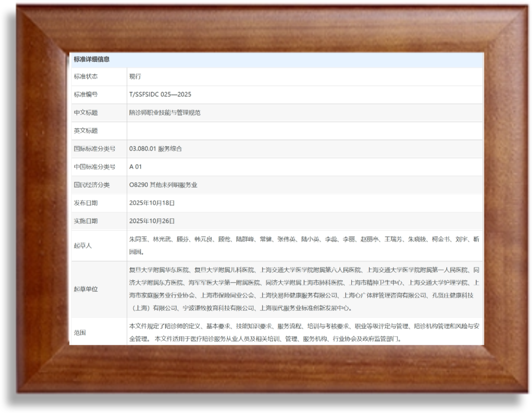Select the classification 03.080.01 服务综合
Viewport: 532px width, 413px height.
[x=162, y=149]
